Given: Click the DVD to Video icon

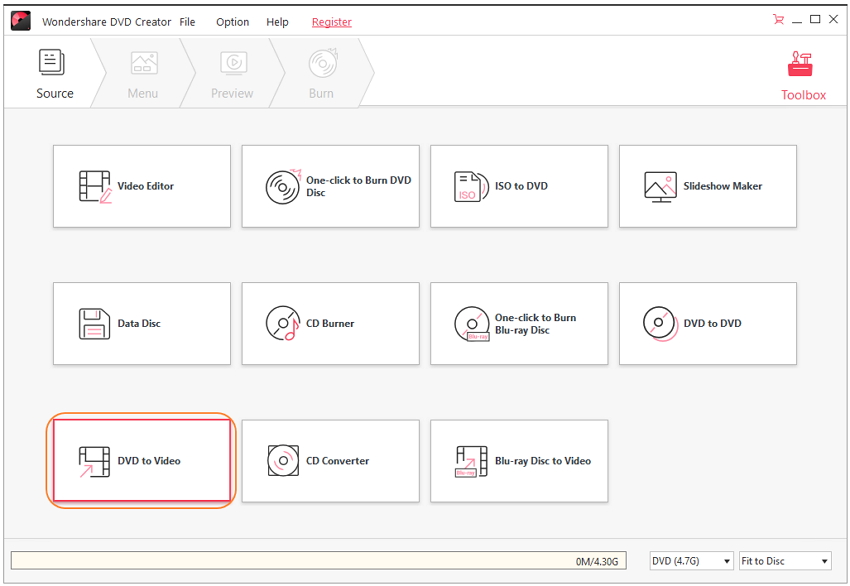Looking at the screenshot, I should pyautogui.click(x=95, y=461).
